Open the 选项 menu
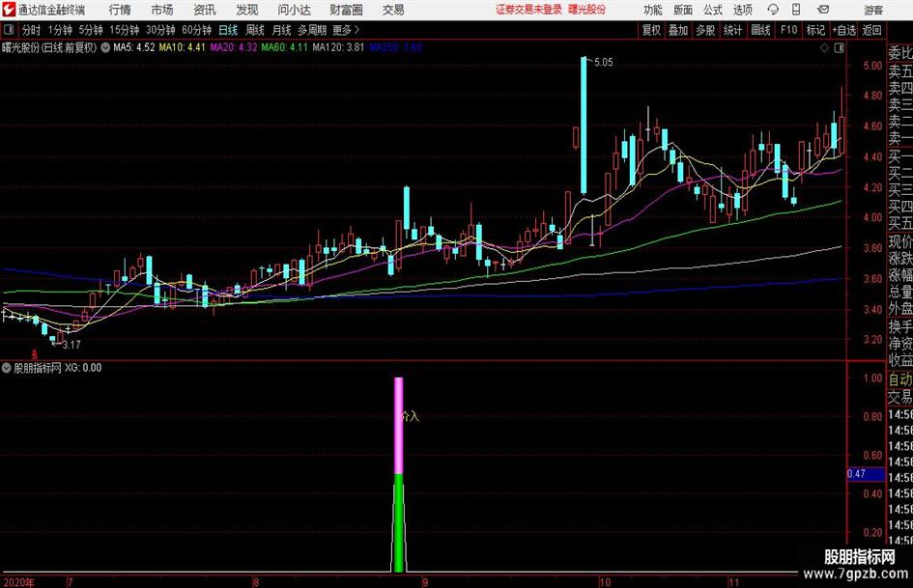 coord(742,10)
